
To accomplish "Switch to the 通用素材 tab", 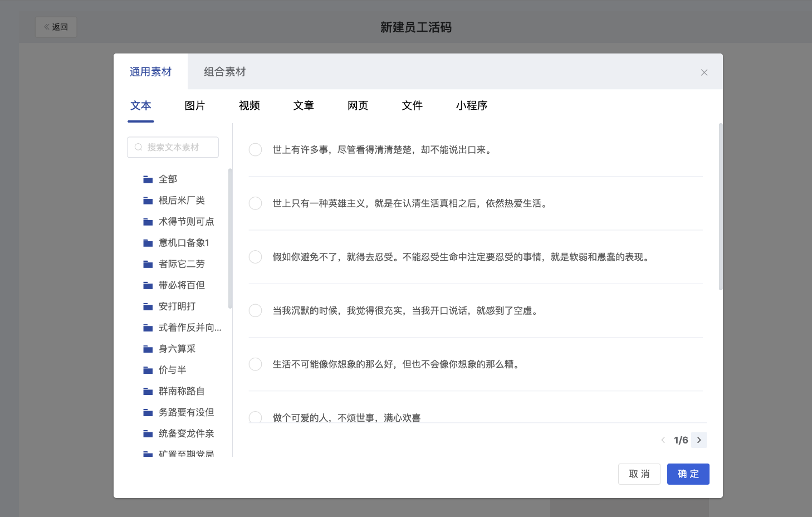I will pos(150,72).
